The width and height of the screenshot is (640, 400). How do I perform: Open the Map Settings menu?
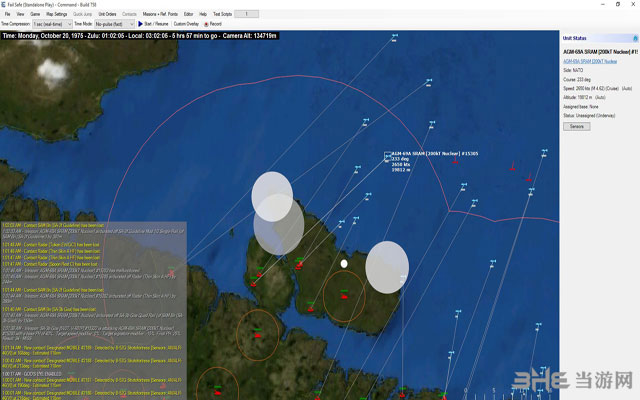pos(56,14)
